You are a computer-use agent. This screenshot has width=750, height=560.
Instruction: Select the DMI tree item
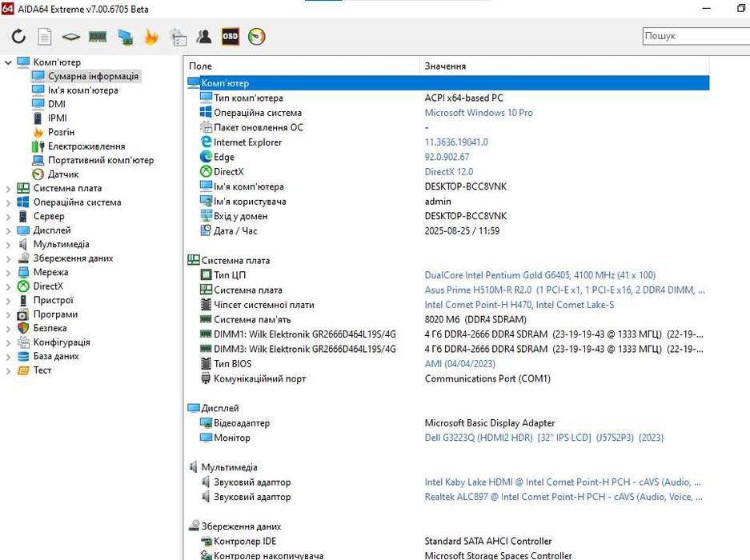point(57,104)
